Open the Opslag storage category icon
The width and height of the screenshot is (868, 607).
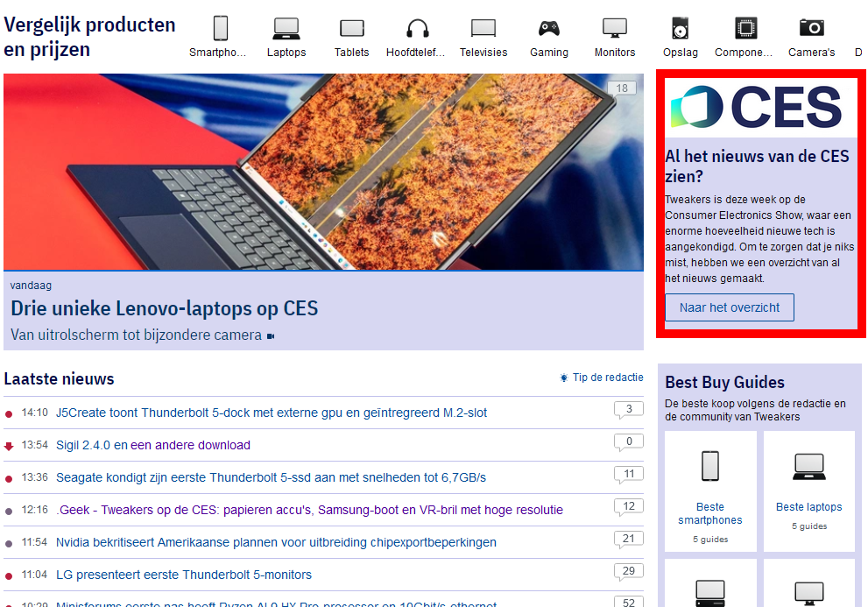tap(680, 28)
